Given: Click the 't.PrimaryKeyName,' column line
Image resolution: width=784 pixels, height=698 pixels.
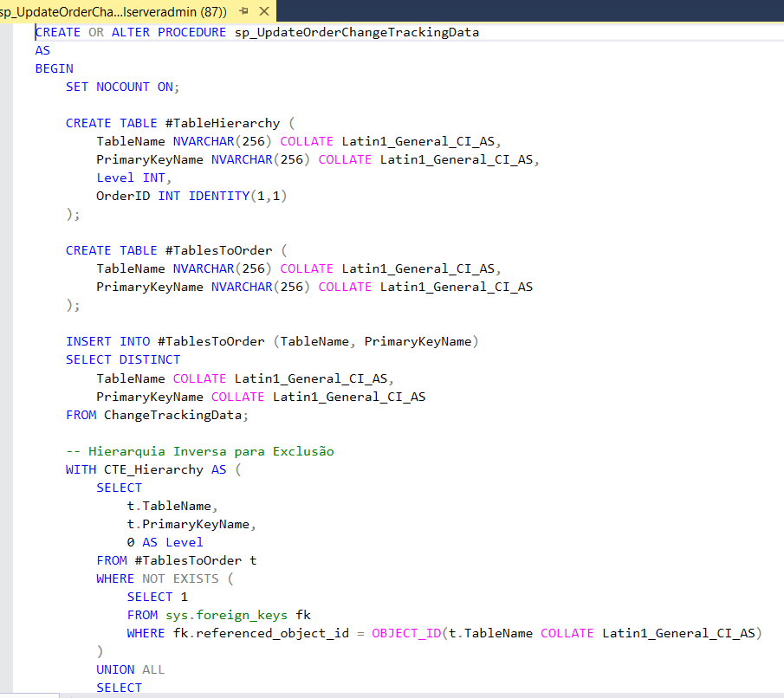Looking at the screenshot, I should 191,525.
